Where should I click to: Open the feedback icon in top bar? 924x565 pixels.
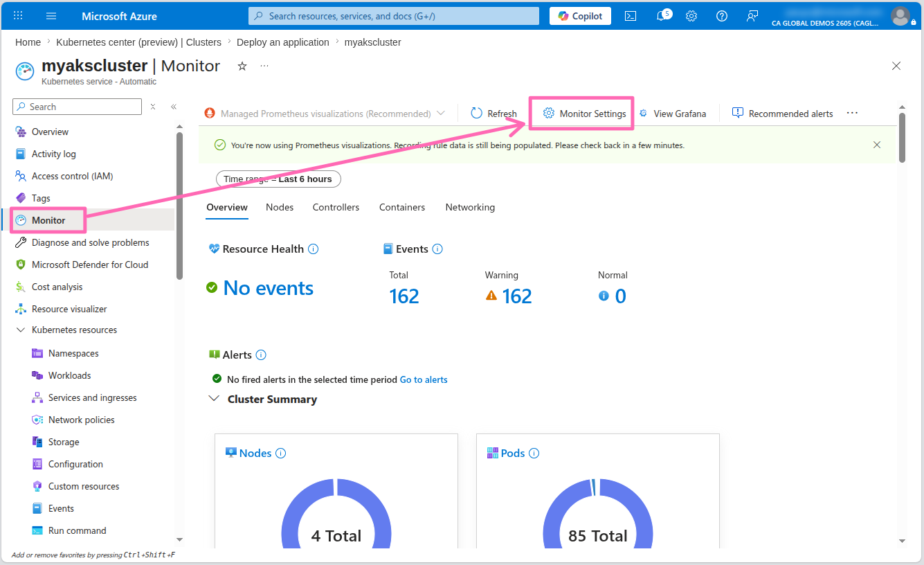coord(752,16)
